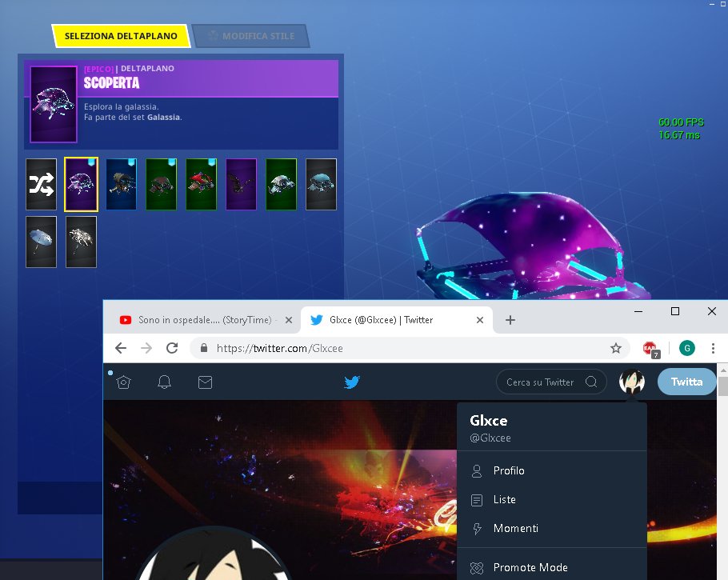Screen dimensions: 728x580
Task: Bookmark this page with the star
Action: (x=616, y=348)
